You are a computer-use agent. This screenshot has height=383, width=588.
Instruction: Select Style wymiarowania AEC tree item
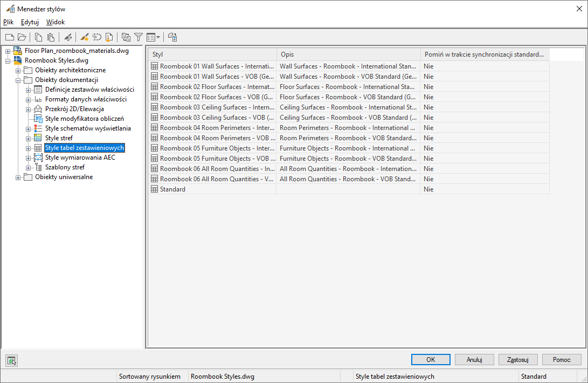(x=80, y=158)
